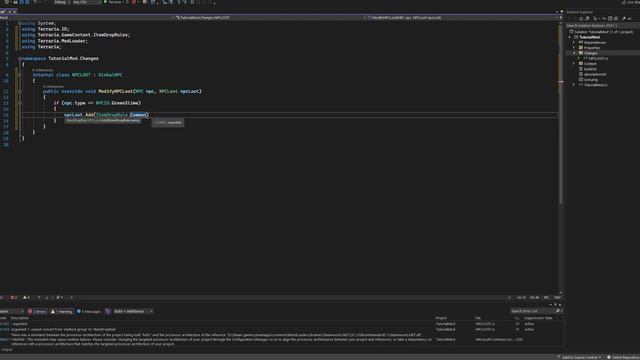Click Select Repository in status bar
Image resolution: width=640 pixels, height=360 pixels.
pyautogui.click(x=623, y=357)
